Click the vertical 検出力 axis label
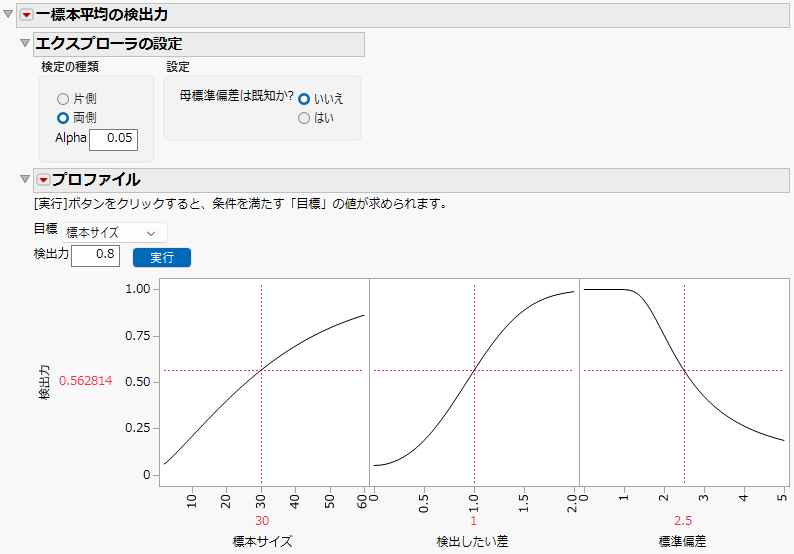 (45, 382)
